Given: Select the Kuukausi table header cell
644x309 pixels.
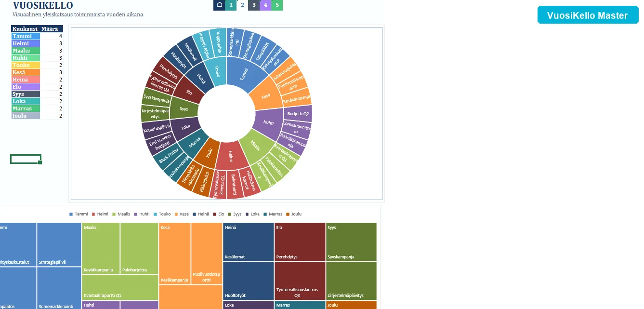Looking at the screenshot, I should (x=25, y=29).
